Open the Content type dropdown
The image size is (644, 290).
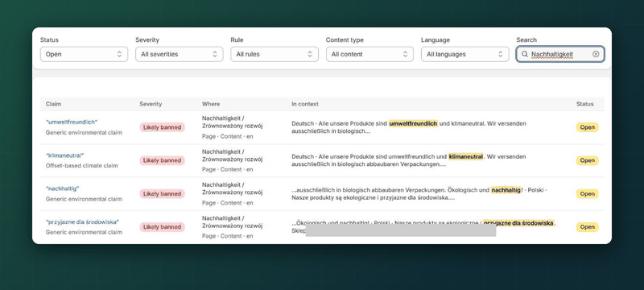[369, 54]
